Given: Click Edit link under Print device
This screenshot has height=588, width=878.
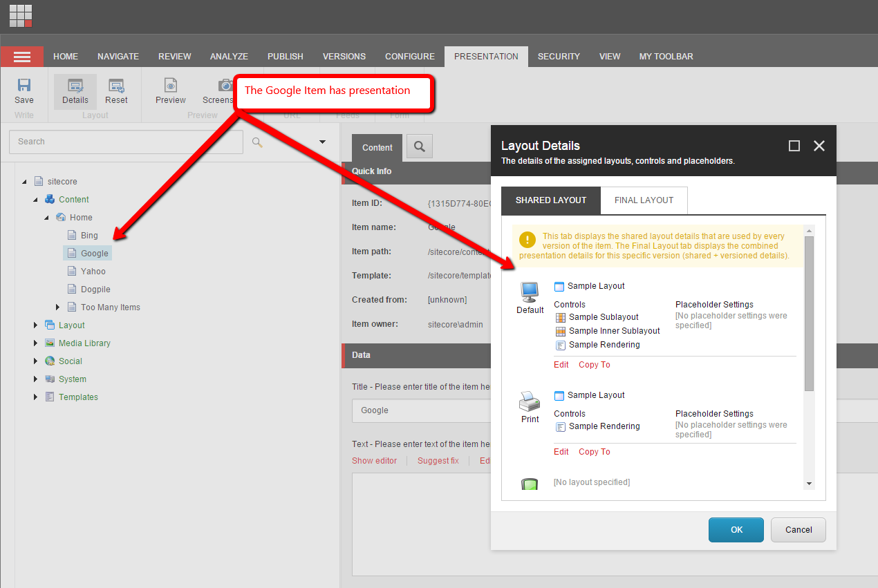Looking at the screenshot, I should (x=561, y=452).
